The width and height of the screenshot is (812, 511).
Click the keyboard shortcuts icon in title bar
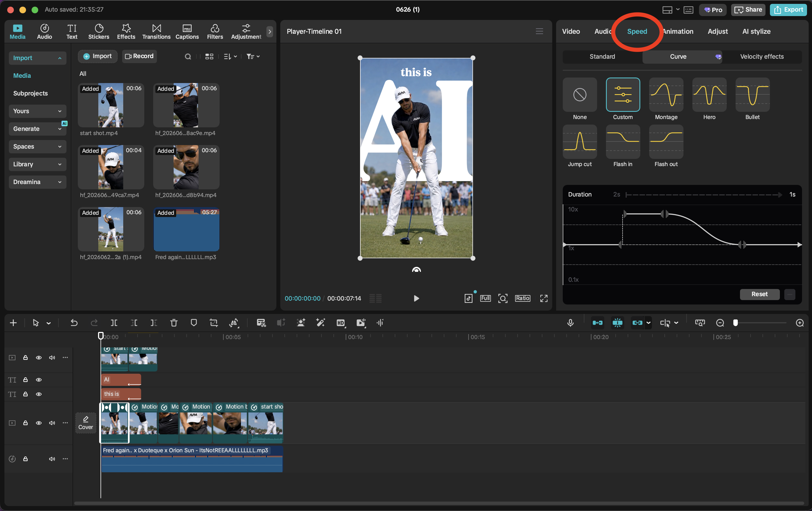coord(688,10)
